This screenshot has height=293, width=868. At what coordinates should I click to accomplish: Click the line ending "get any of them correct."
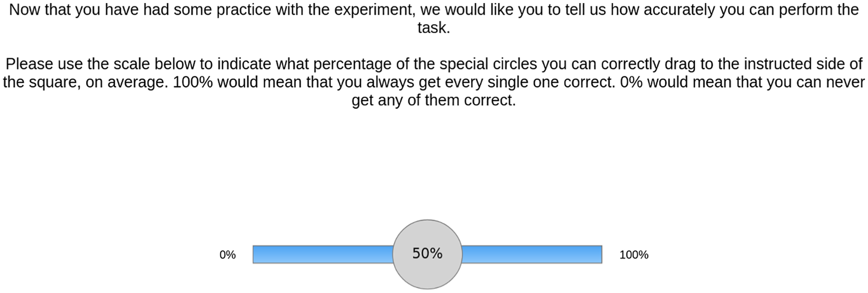[434, 100]
